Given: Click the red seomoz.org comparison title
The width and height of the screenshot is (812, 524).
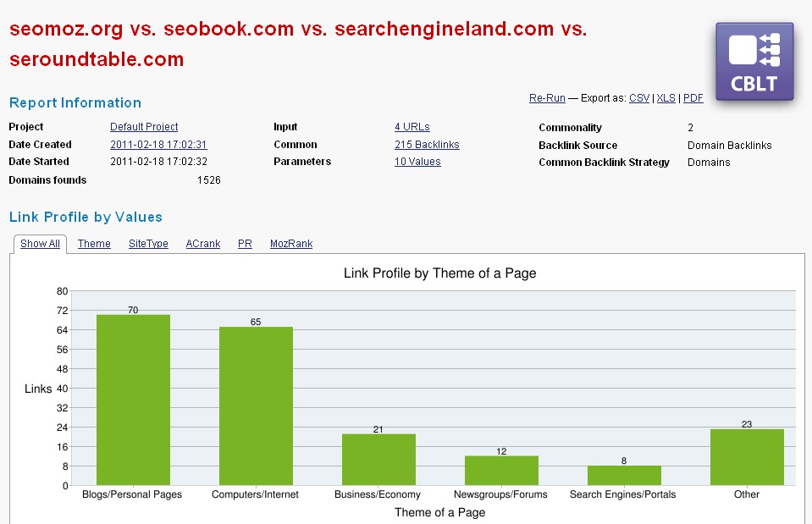Looking at the screenshot, I should coord(298,44).
